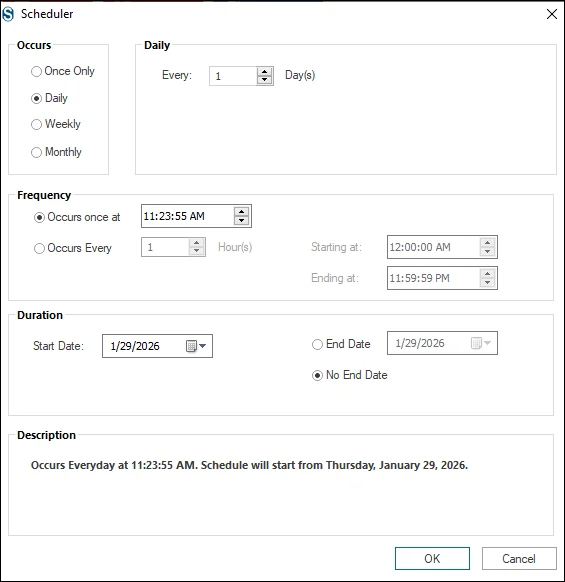Confirm the schedule with OK
Viewport: 565px width, 582px height.
pos(432,558)
